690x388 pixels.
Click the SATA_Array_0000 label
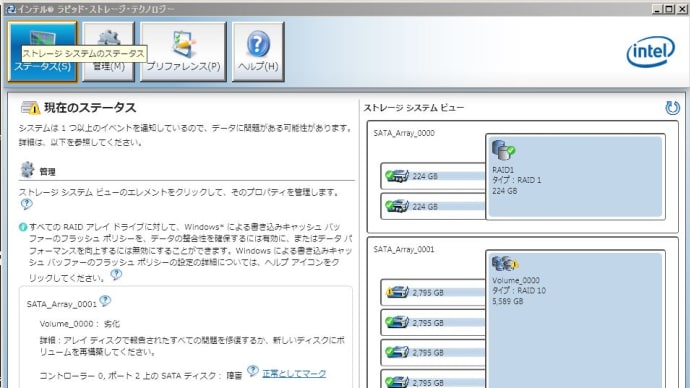pos(404,133)
